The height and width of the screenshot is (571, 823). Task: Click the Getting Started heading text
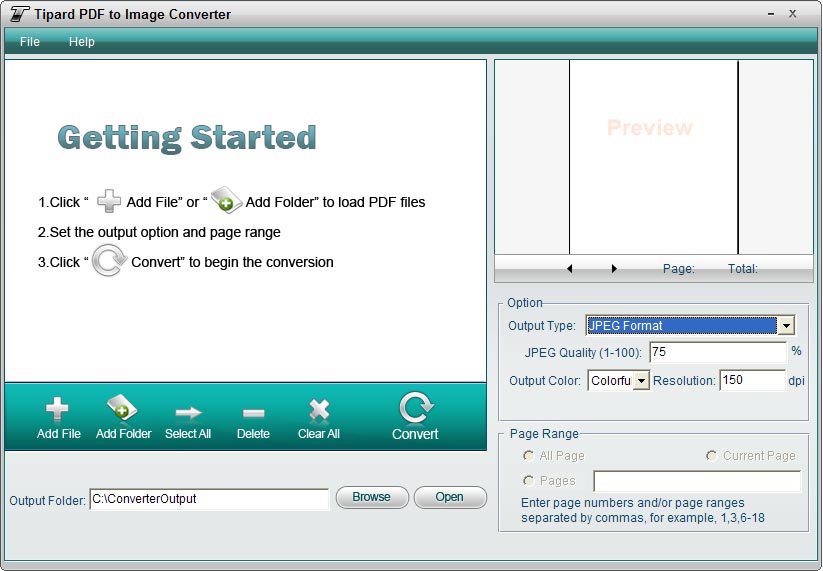(x=187, y=138)
